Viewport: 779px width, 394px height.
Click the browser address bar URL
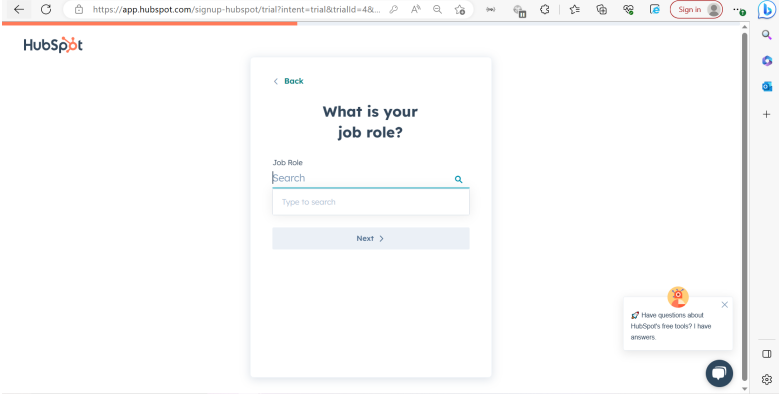point(236,9)
